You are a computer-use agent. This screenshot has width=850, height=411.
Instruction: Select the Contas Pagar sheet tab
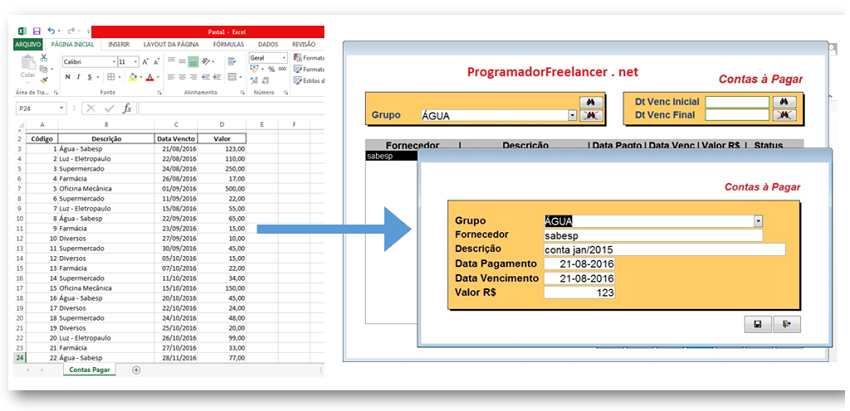point(89,370)
